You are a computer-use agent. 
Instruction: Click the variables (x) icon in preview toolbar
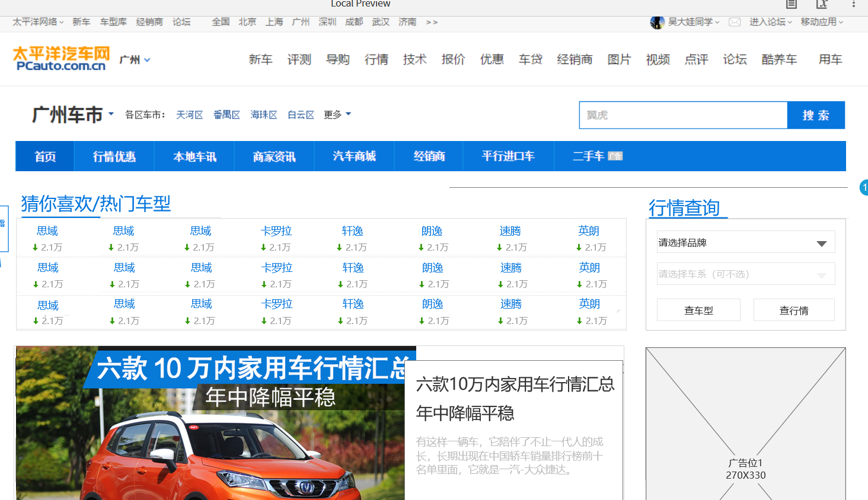coord(822,4)
